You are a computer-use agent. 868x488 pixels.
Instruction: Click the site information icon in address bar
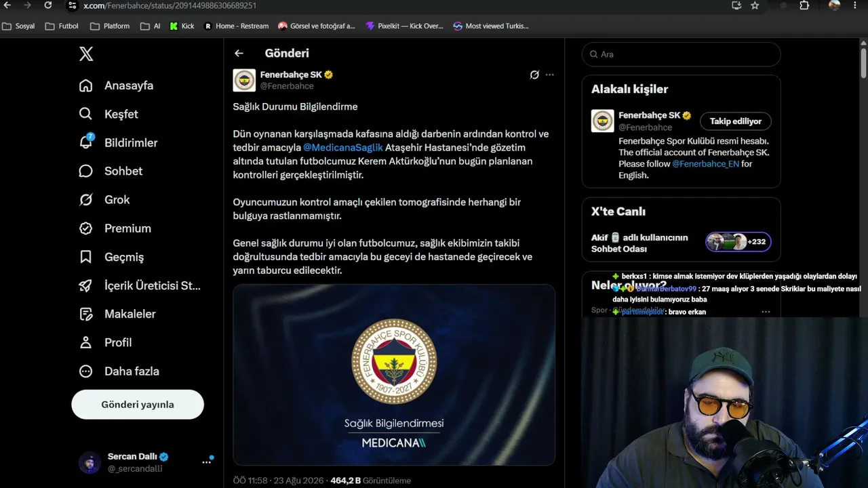point(72,5)
